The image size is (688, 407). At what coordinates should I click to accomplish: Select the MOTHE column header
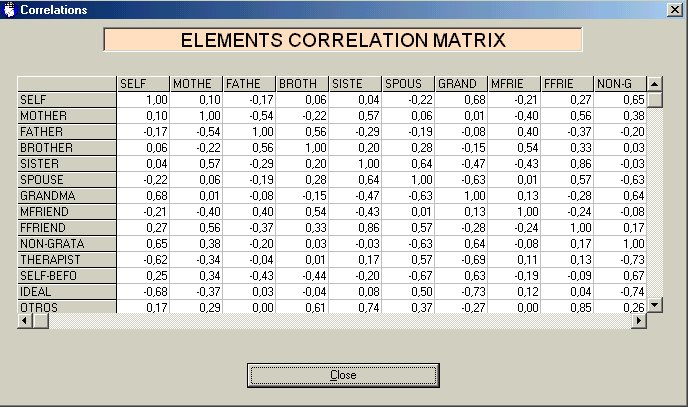(196, 83)
